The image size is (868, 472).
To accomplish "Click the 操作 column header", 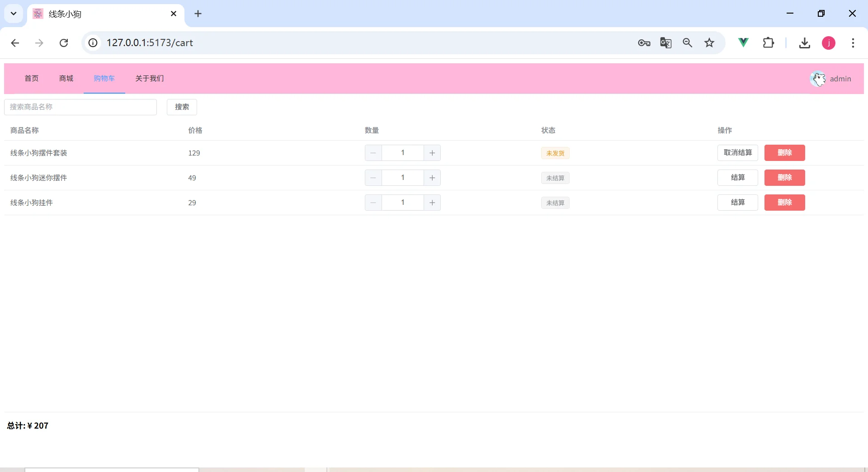I will 724,130.
